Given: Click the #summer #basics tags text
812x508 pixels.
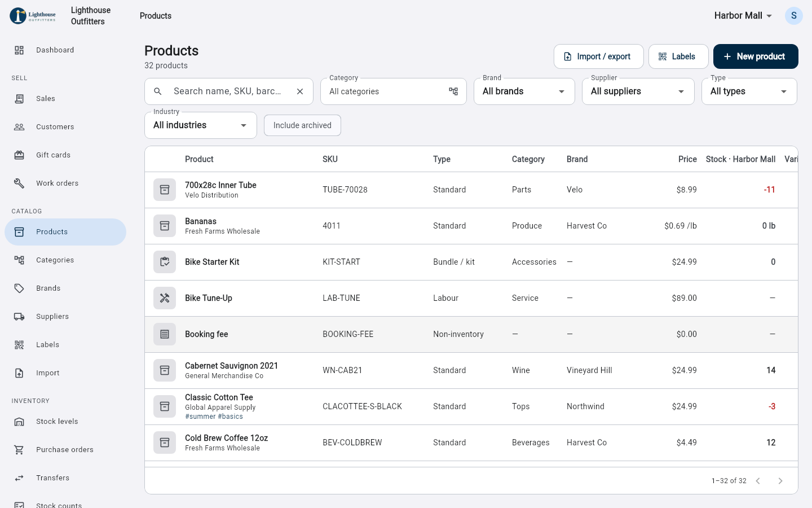Looking at the screenshot, I should 214,417.
